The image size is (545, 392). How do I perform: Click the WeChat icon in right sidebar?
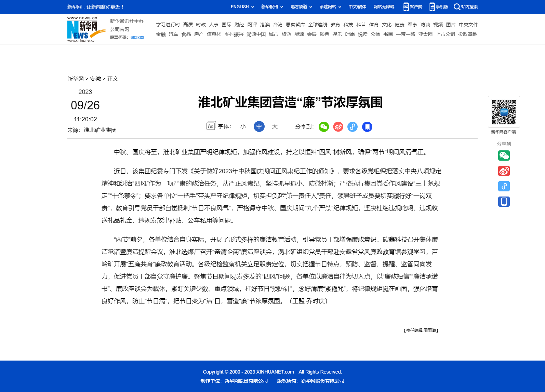[x=504, y=156]
